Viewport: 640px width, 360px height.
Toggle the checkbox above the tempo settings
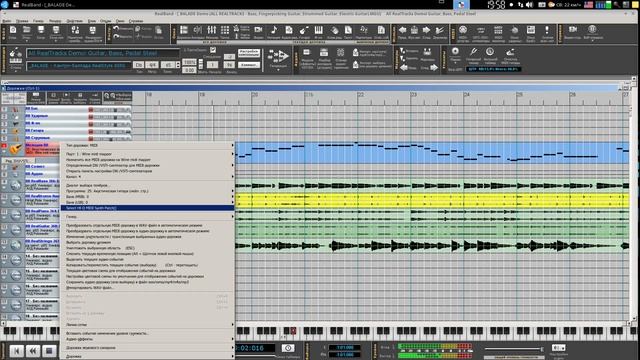tap(213, 50)
